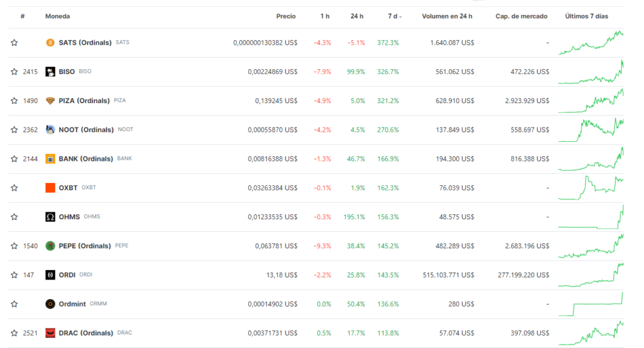Click the Precio column header
This screenshot has width=644, height=348.
pyautogui.click(x=286, y=16)
